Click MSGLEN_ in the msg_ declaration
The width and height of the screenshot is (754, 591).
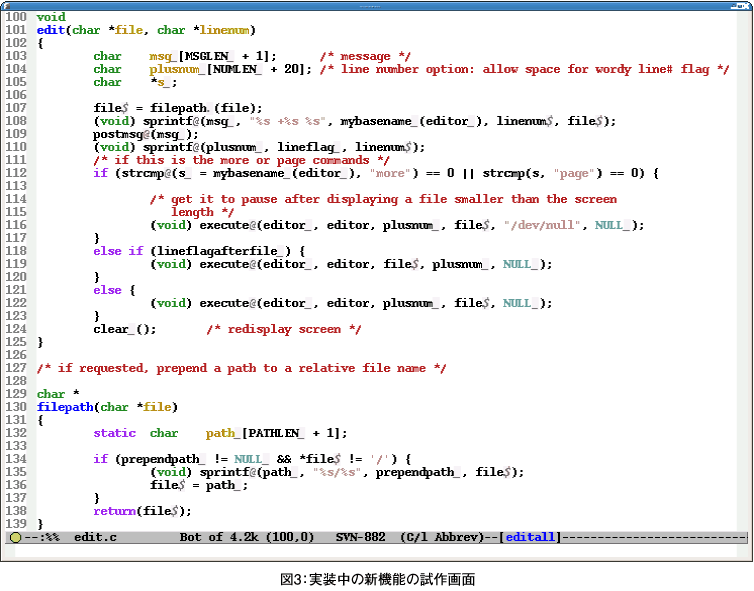point(209,56)
